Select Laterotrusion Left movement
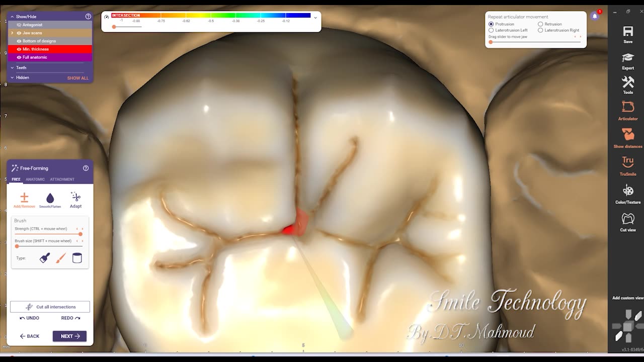The height and width of the screenshot is (362, 644). pyautogui.click(x=491, y=30)
